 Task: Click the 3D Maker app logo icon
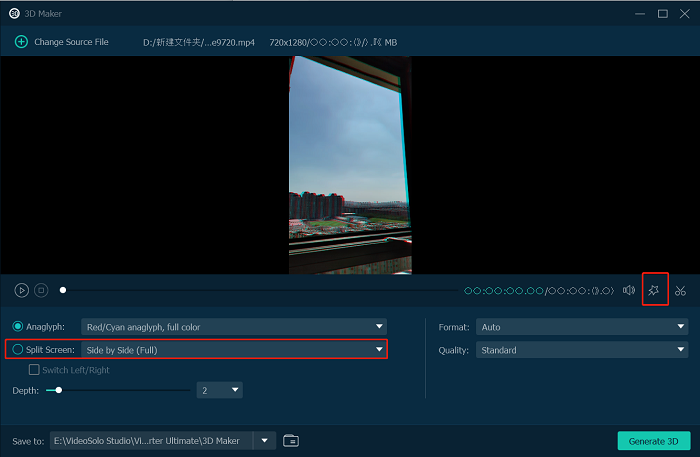14,13
